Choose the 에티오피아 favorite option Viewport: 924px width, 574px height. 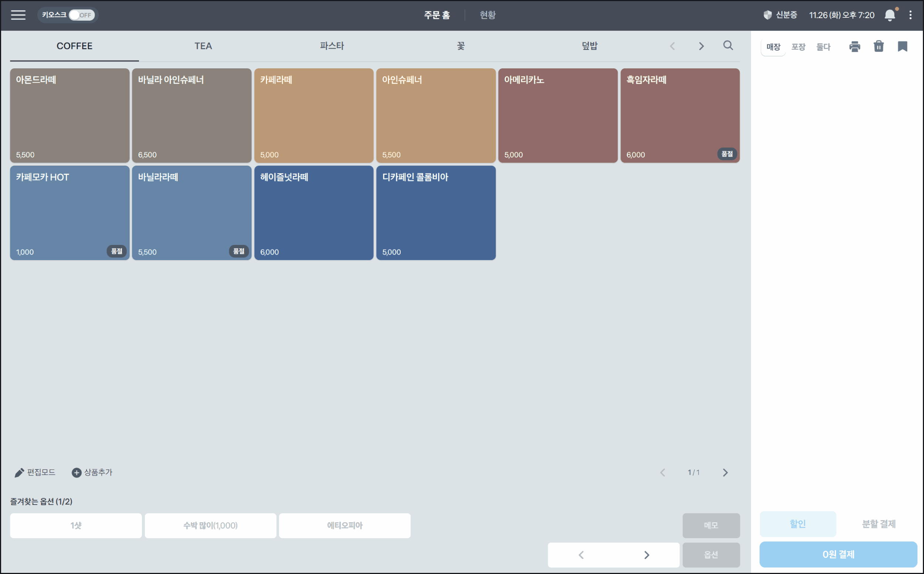344,525
